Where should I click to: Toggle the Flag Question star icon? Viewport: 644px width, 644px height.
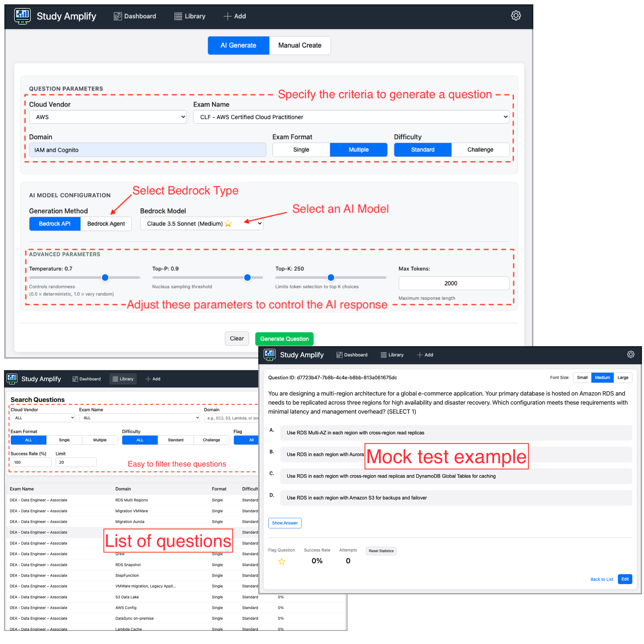pos(282,561)
